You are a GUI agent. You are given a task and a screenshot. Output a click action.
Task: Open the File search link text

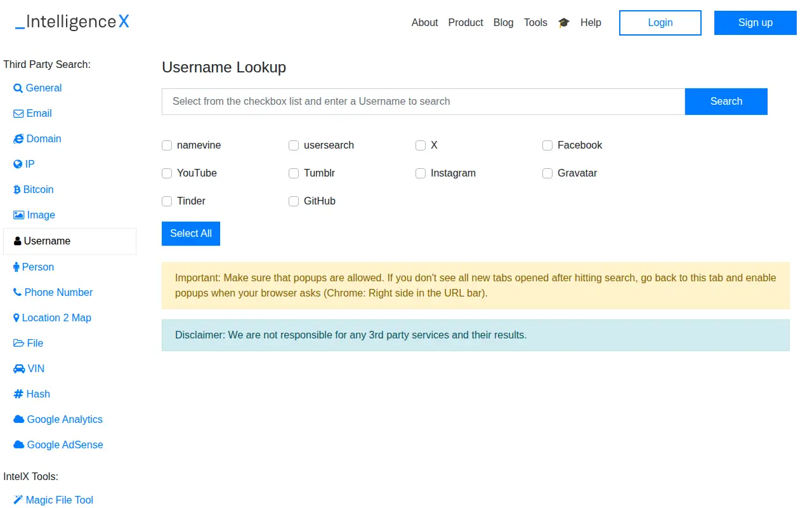[x=35, y=344]
